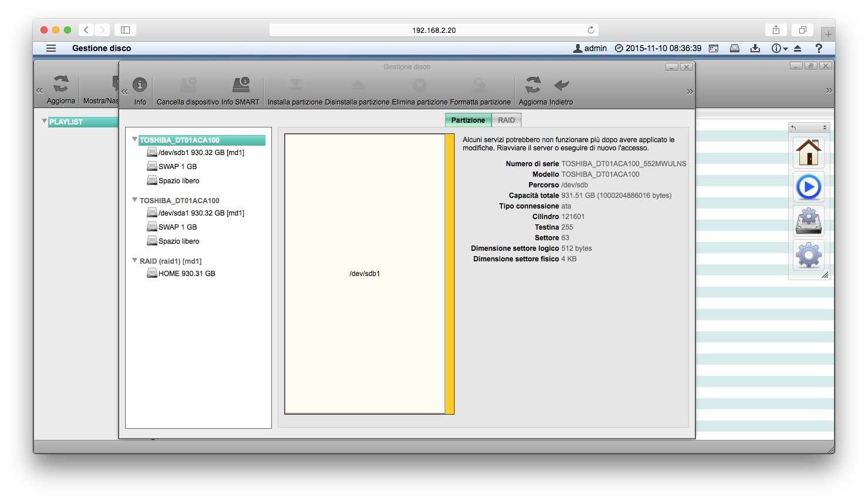This screenshot has height=501, width=868.
Task: Open the disk management gear dock icon
Action: click(x=808, y=221)
